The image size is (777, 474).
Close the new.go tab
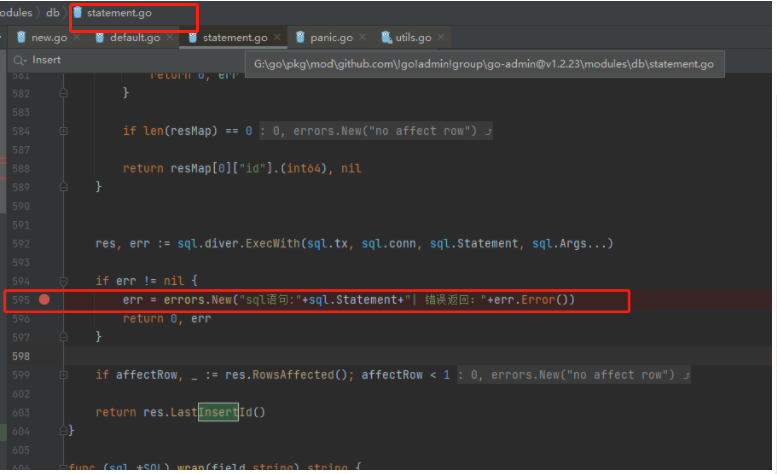point(77,37)
